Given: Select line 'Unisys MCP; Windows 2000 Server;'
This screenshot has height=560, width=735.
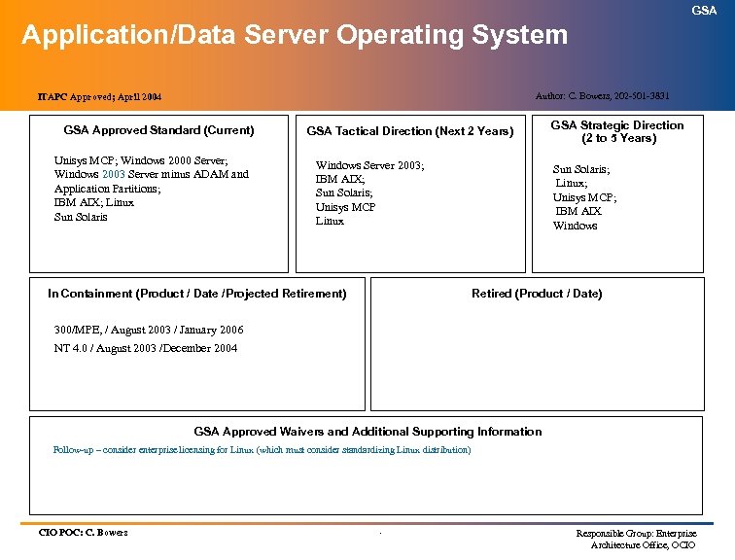Looking at the screenshot, I should point(141,160).
